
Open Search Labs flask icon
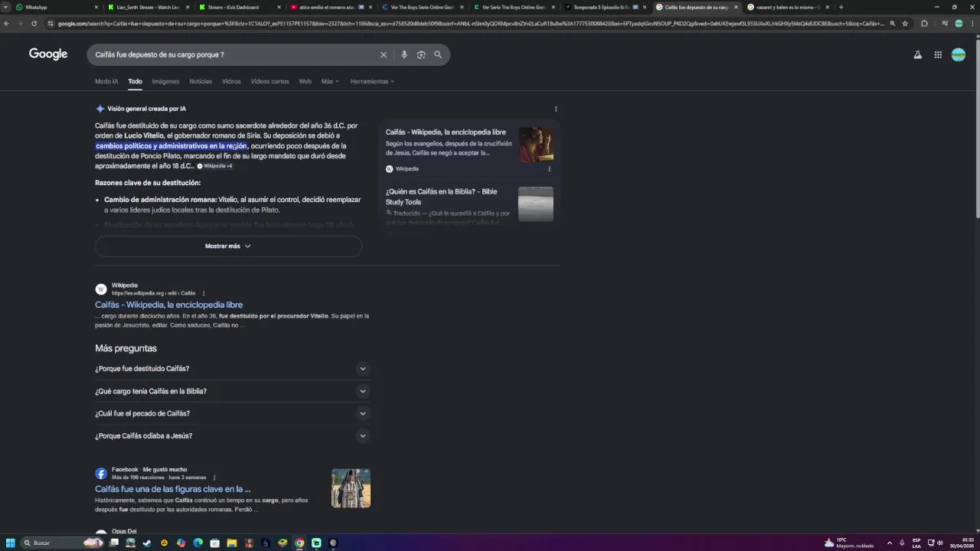pyautogui.click(x=917, y=54)
